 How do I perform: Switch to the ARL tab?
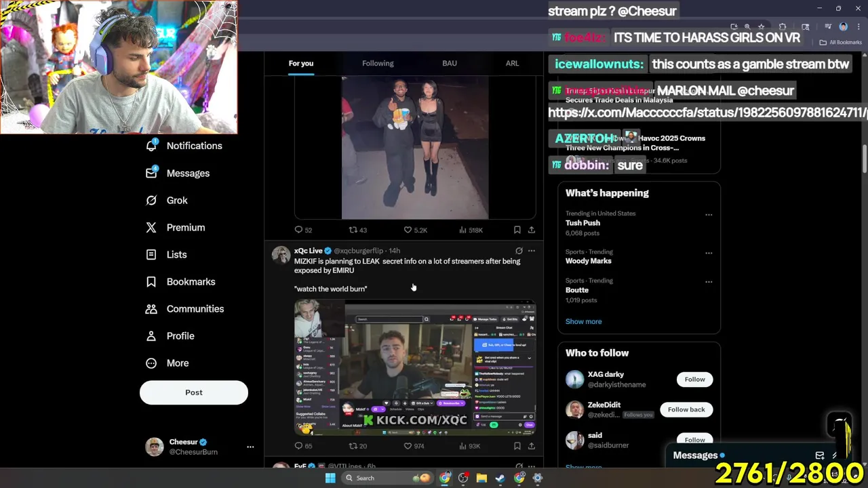(x=512, y=63)
